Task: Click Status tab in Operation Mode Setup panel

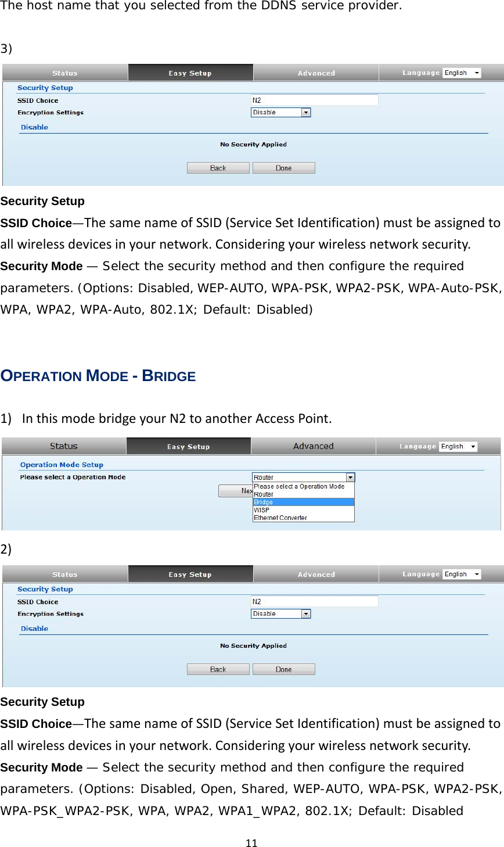Action: (64, 446)
